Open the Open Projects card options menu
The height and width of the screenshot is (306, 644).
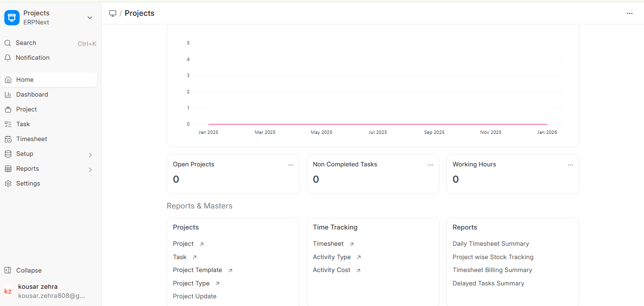pos(291,164)
